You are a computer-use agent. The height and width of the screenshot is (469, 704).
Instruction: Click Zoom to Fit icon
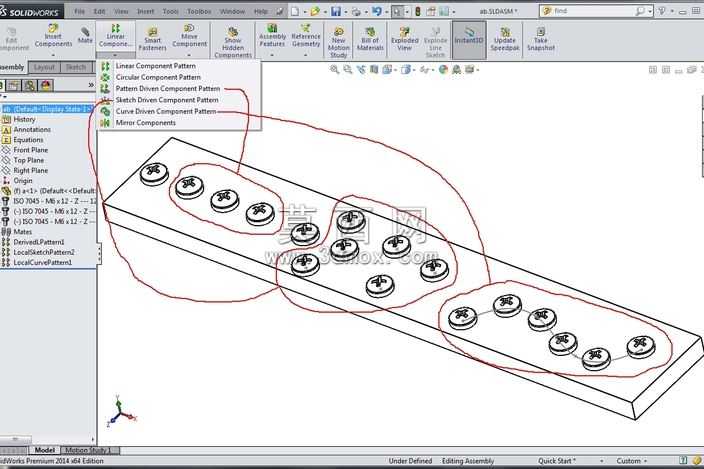point(334,70)
